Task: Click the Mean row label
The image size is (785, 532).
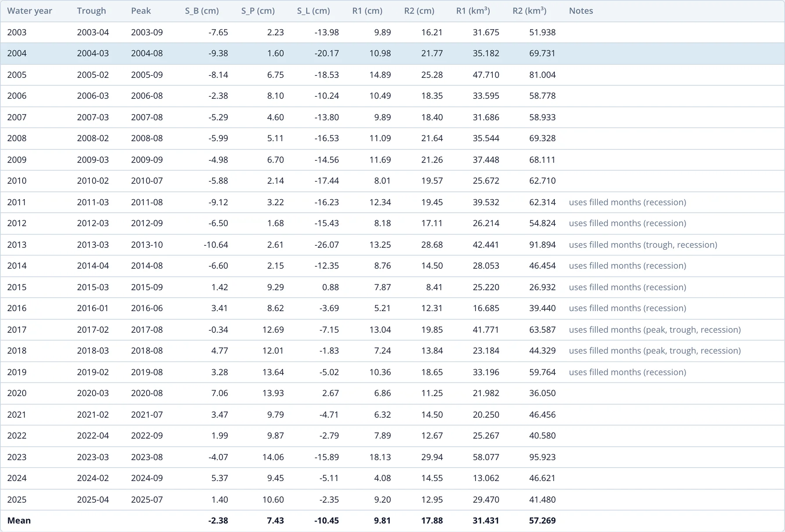Action: point(19,521)
